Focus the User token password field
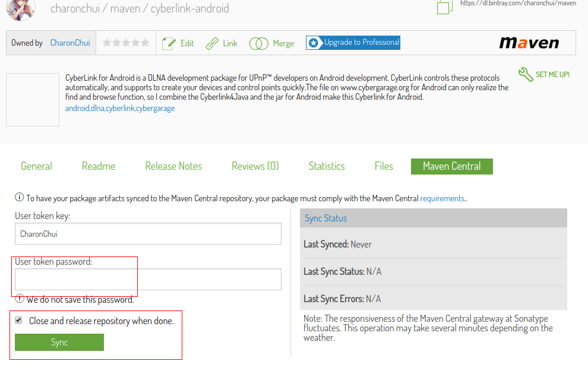Screen dimensions: 588x377 148,279
